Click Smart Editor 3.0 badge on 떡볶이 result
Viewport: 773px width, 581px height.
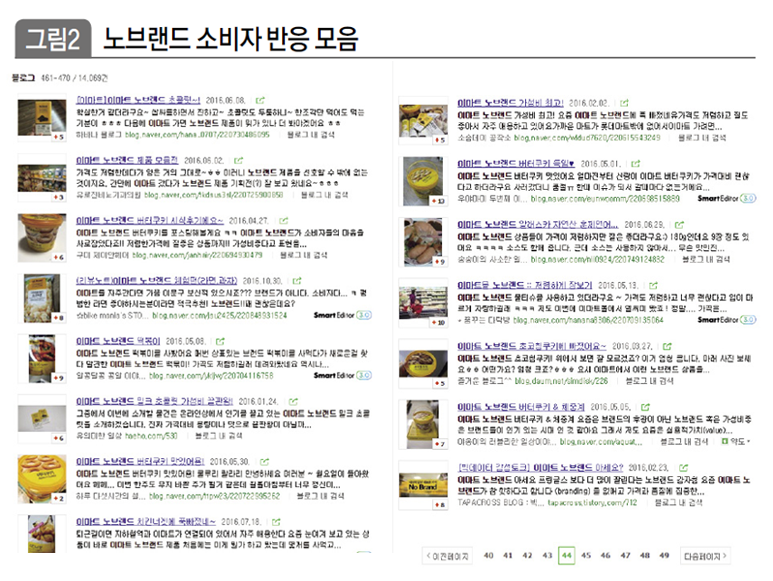click(x=343, y=376)
